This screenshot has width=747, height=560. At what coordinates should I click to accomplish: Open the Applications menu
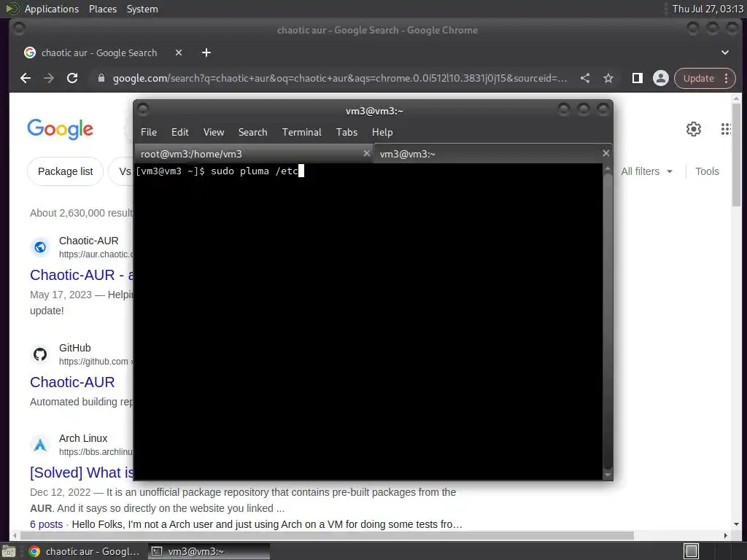click(52, 9)
